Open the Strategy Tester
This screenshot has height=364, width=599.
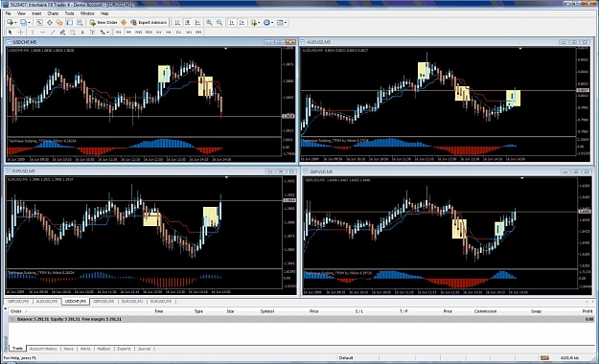pyautogui.click(x=80, y=23)
